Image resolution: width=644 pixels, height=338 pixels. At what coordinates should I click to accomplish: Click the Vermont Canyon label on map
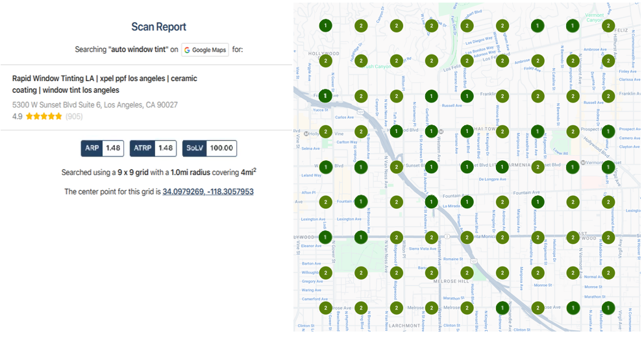[x=595, y=18]
